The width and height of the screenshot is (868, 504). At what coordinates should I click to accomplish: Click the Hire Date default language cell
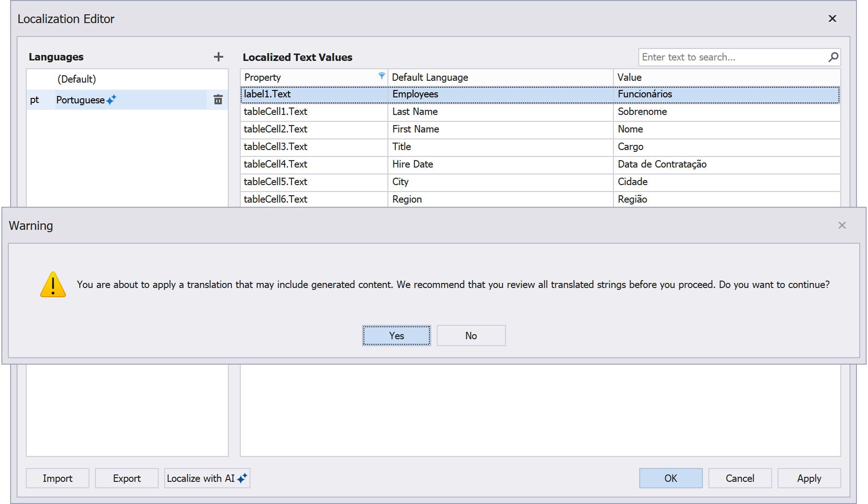tap(500, 164)
